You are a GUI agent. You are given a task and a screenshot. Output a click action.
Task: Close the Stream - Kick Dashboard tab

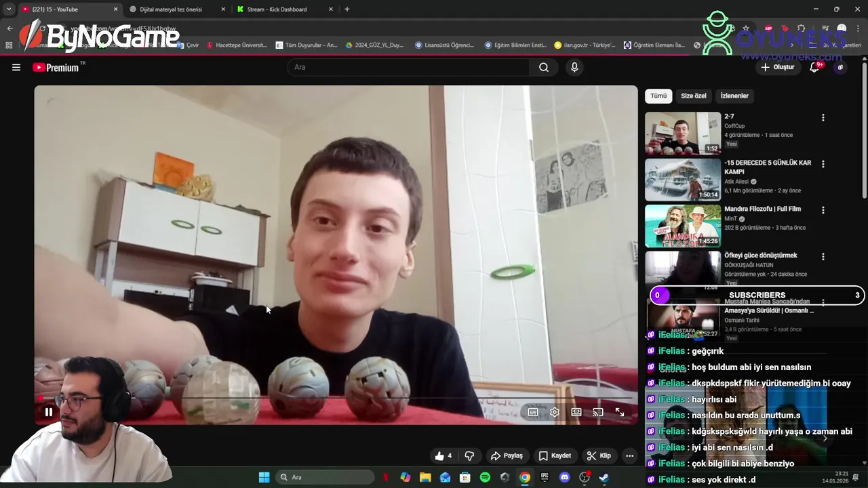[331, 9]
